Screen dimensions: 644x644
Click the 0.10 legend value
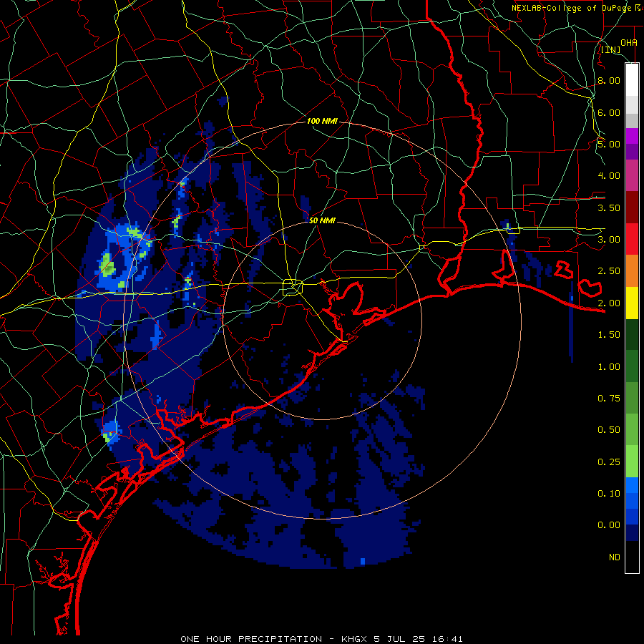coord(609,493)
